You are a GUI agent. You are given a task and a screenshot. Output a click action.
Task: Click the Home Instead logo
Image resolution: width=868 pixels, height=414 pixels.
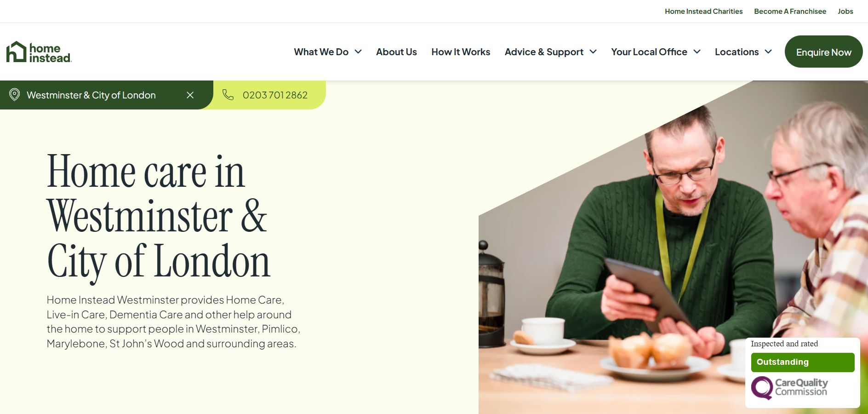click(x=39, y=52)
